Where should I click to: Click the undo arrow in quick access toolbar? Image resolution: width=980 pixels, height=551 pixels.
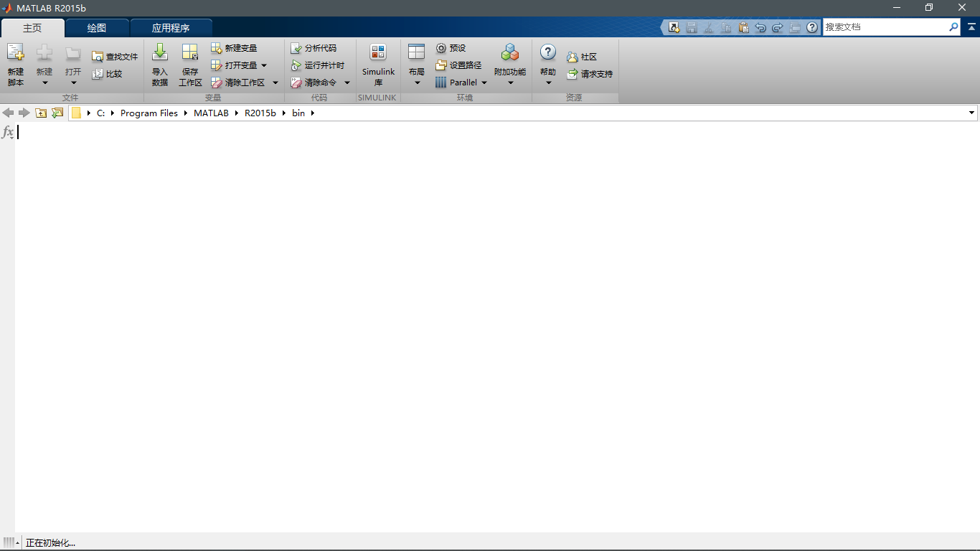[760, 27]
